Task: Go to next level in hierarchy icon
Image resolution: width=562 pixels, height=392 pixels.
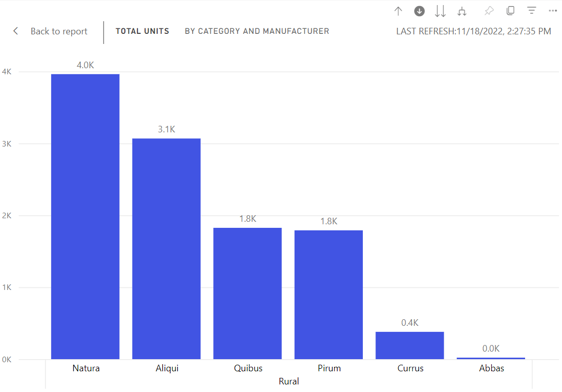Action: [440, 11]
